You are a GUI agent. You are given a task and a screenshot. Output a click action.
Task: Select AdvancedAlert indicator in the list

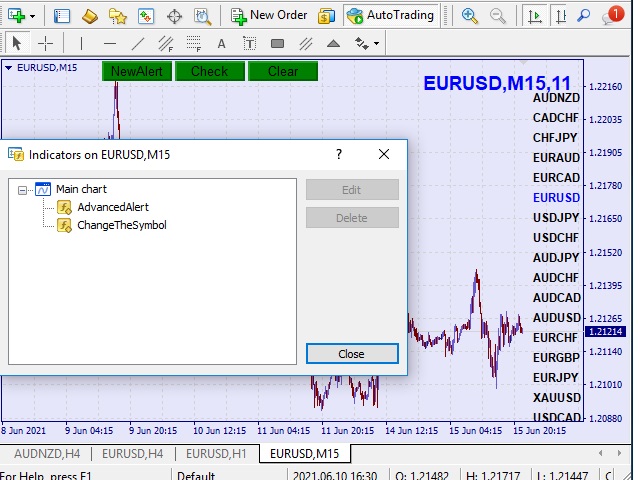click(x=112, y=207)
